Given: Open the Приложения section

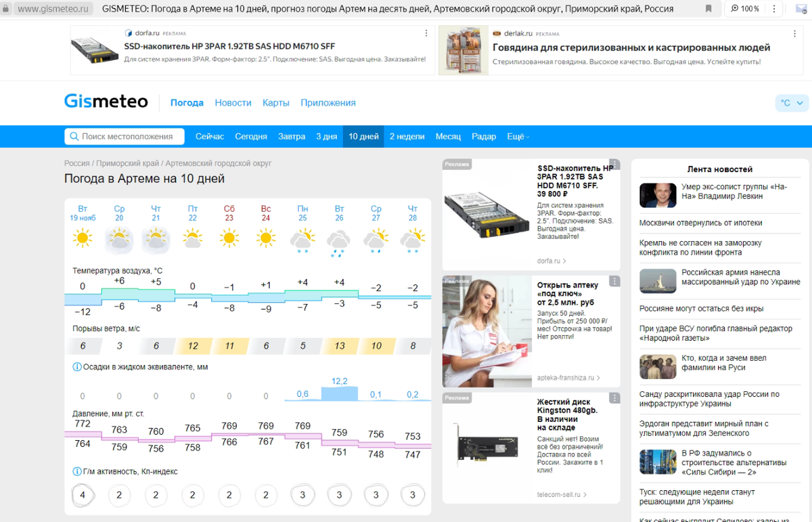Looking at the screenshot, I should (328, 103).
